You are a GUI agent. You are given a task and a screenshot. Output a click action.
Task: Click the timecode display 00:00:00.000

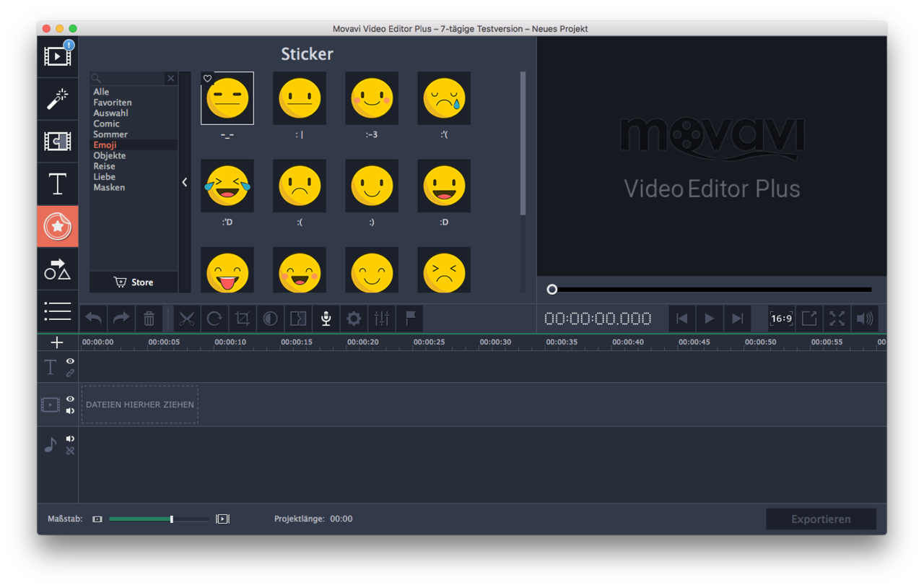[598, 319]
